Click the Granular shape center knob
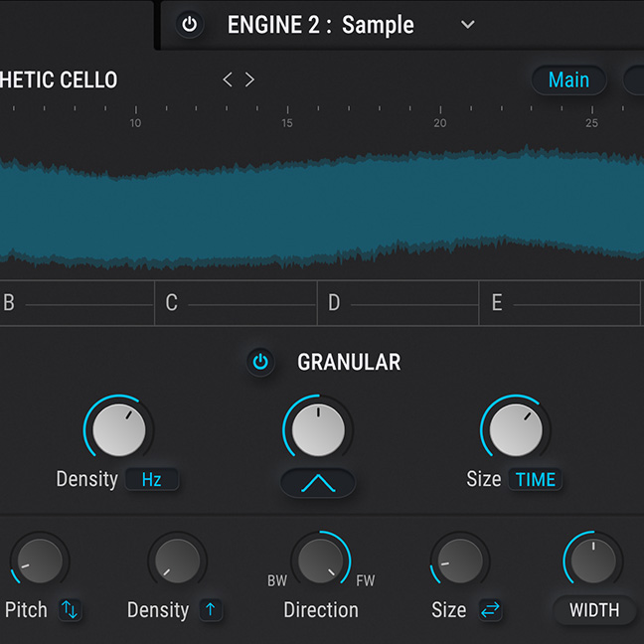The width and height of the screenshot is (644, 644). [318, 428]
